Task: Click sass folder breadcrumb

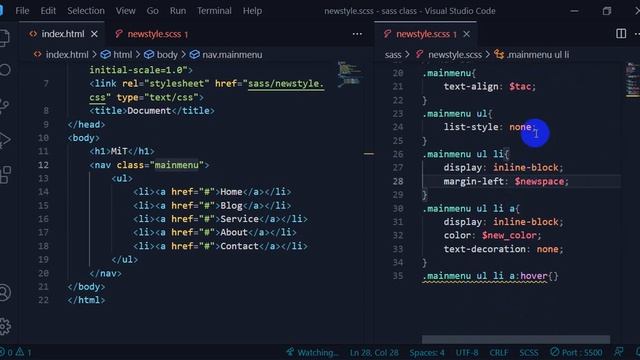Action: tap(393, 54)
